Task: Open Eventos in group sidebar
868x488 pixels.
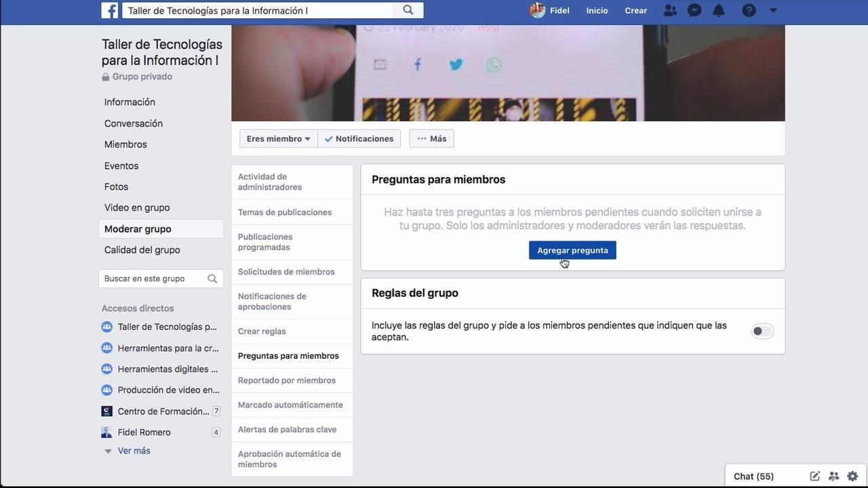Action: (x=121, y=165)
